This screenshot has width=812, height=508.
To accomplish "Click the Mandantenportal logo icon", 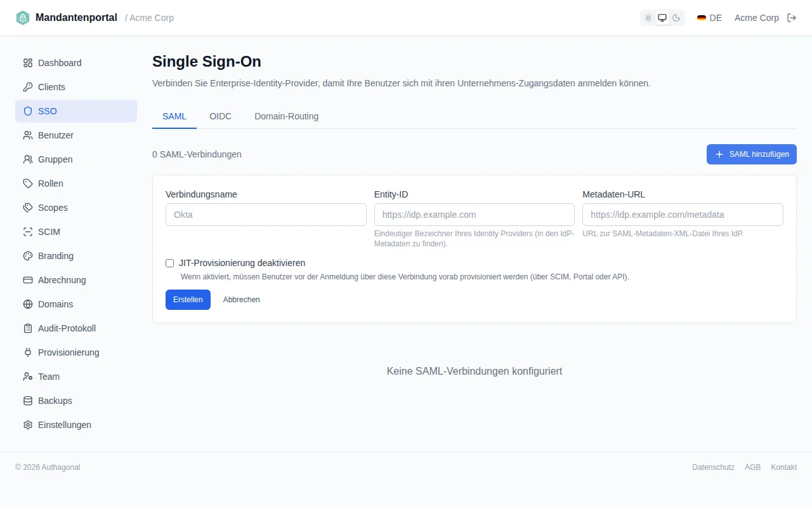I will pyautogui.click(x=23, y=18).
